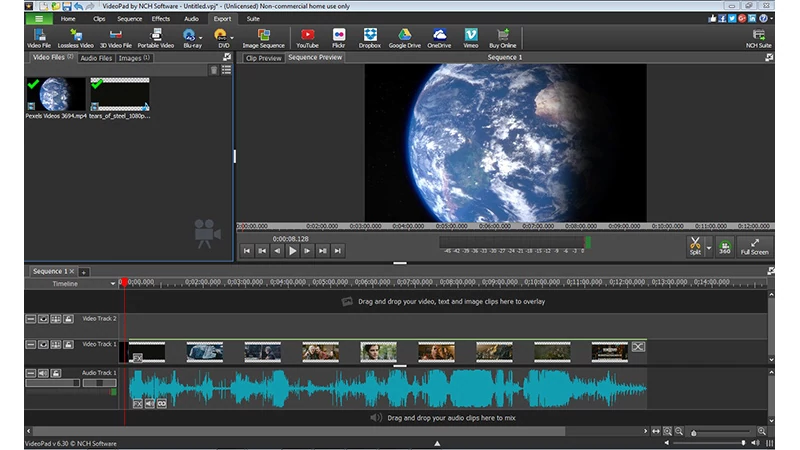Screen dimensions: 800x450
Task: Choose Lossless Video export
Action: pyautogui.click(x=76, y=38)
